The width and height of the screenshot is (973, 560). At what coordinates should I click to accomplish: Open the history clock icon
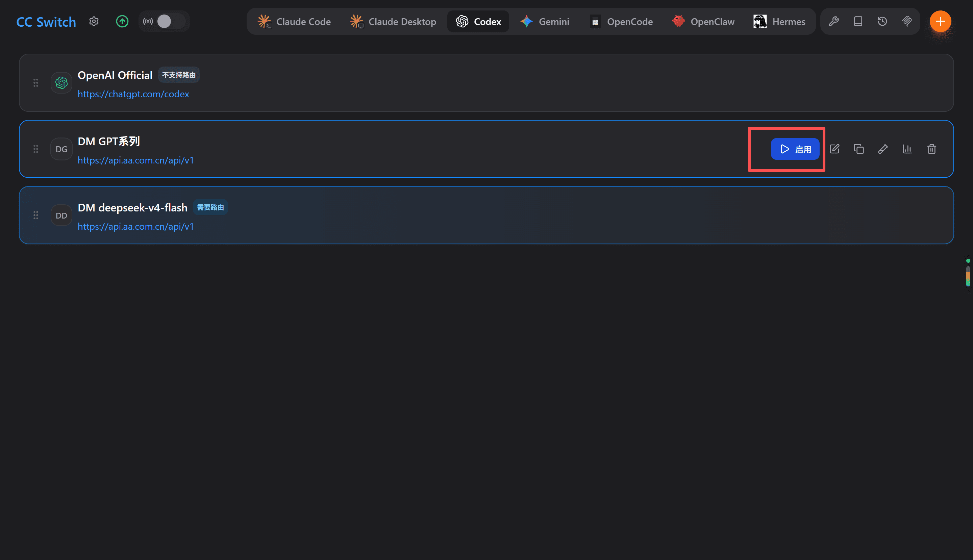tap(882, 21)
